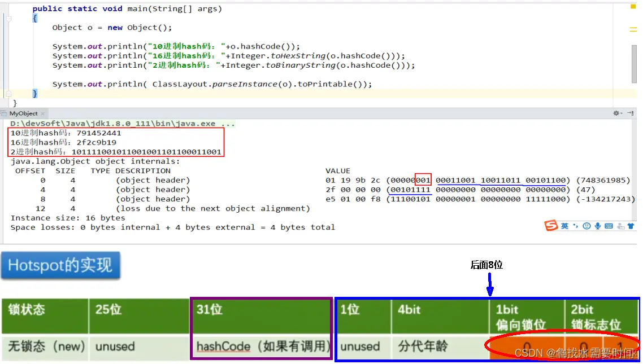The width and height of the screenshot is (643, 364).
Task: Open the Sogou soft keyboard
Action: tap(609, 226)
